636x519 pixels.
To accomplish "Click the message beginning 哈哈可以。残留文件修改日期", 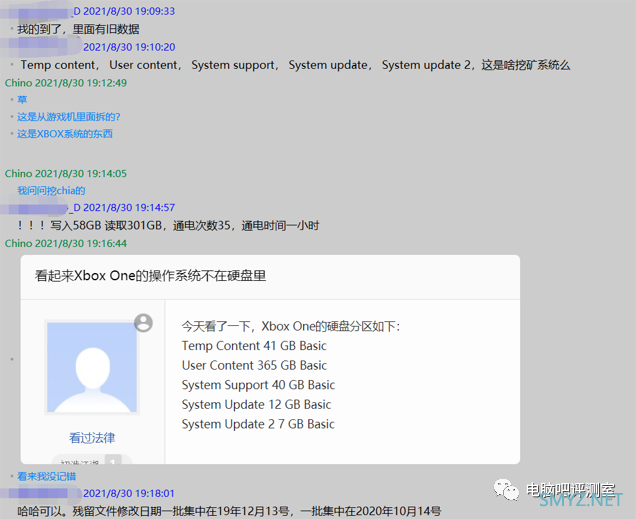I will click(x=229, y=511).
